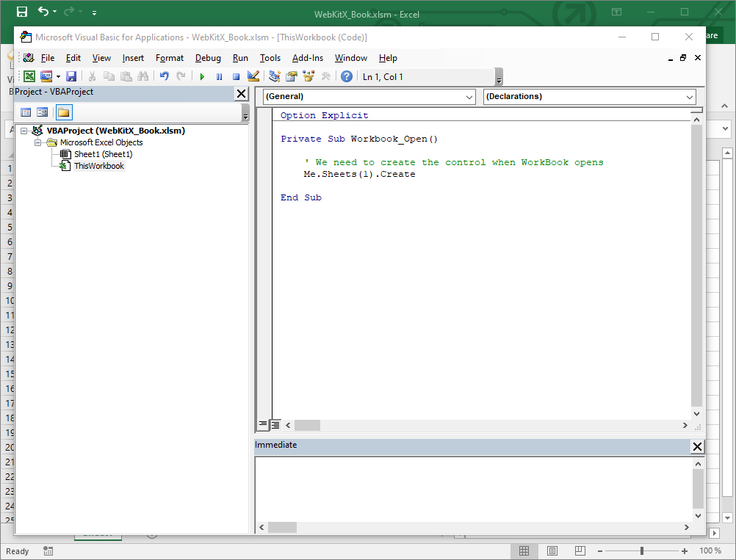Open the Run menu
Image resolution: width=736 pixels, height=560 pixels.
240,58
